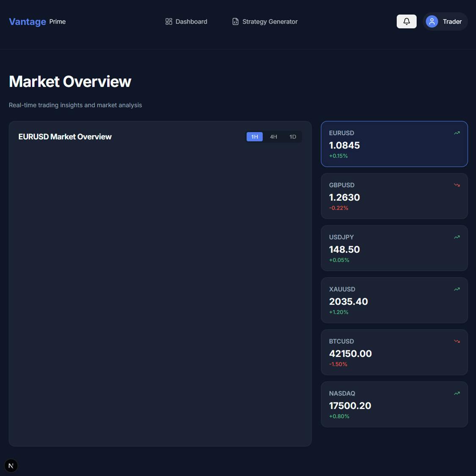Open the Dashboard nav link
This screenshot has height=476, width=476.
(x=186, y=22)
